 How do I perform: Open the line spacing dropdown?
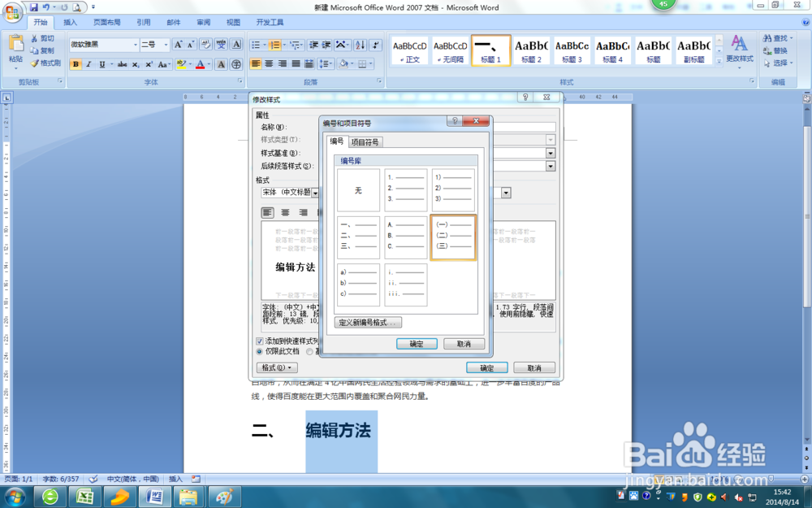coord(326,63)
